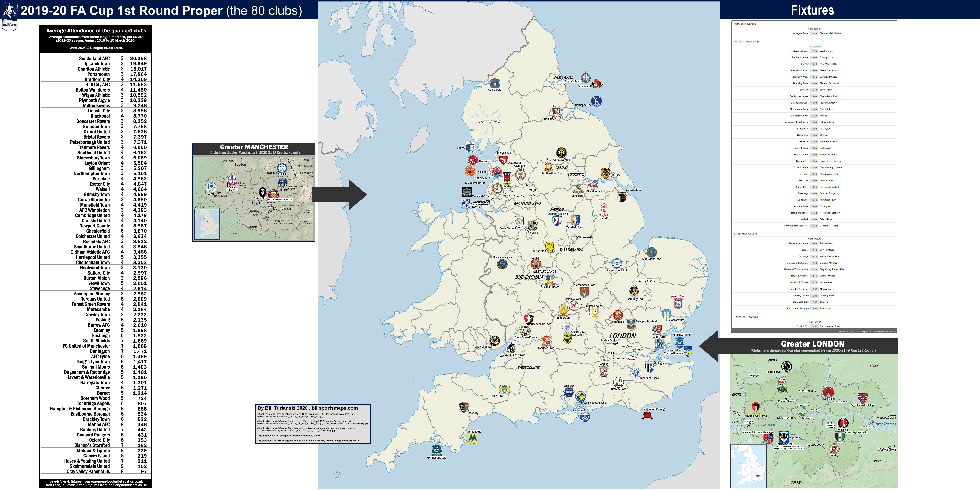
Task: Click the Leyton Orient crest in London inset
Action: [x=828, y=392]
